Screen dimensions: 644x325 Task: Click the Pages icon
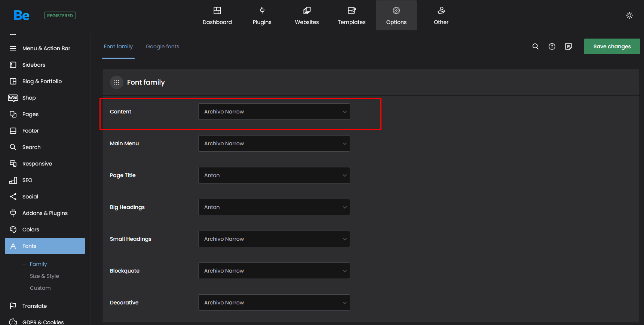(x=13, y=114)
